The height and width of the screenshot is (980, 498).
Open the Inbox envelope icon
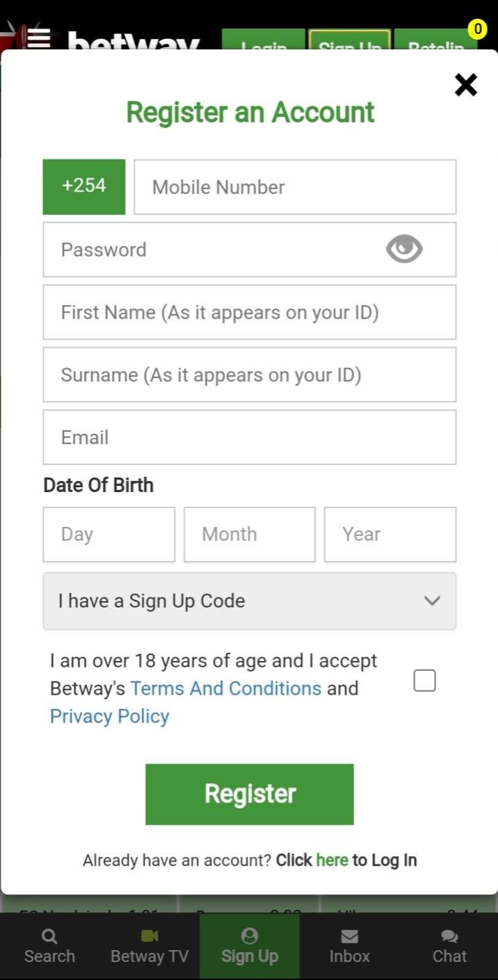tap(348, 936)
